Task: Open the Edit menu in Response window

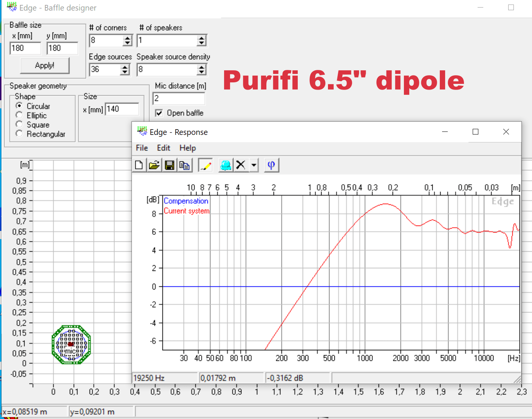Action: 164,148
